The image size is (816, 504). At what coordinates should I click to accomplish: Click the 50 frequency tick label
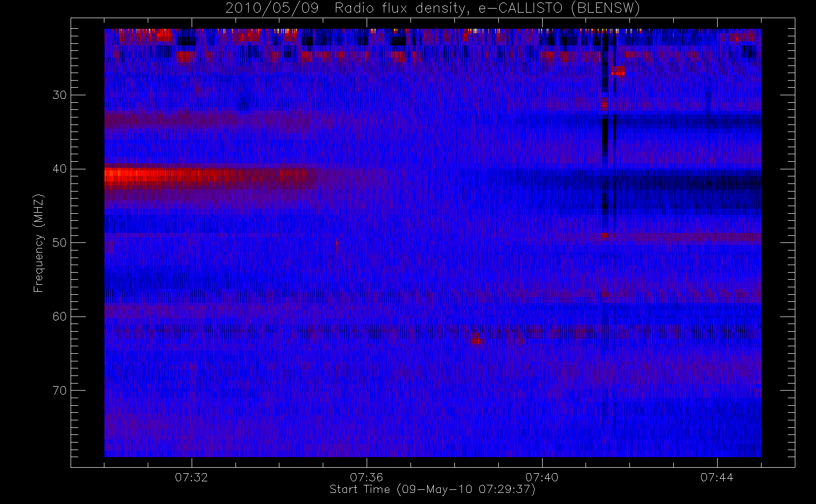tap(60, 243)
